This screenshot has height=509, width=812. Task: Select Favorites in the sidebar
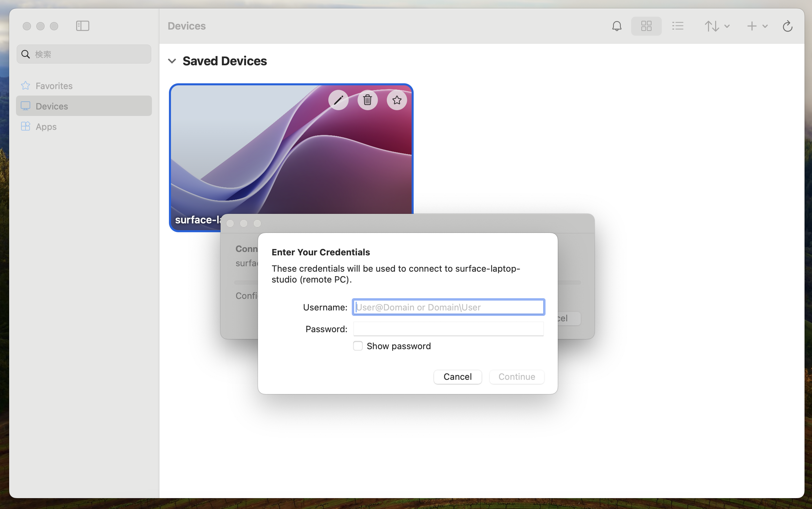click(54, 86)
